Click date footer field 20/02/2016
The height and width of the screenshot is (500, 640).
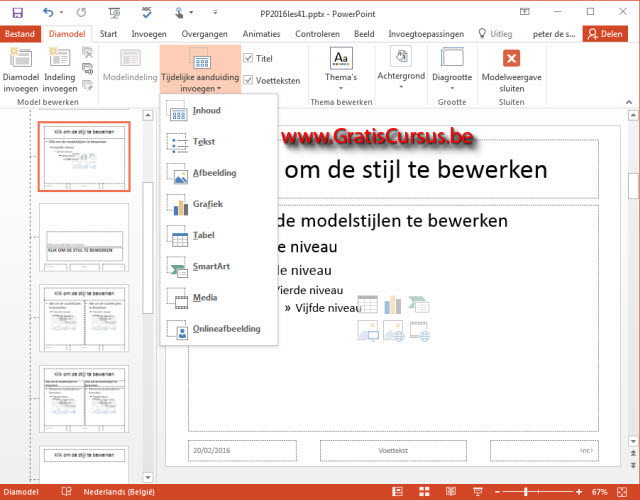[242, 451]
